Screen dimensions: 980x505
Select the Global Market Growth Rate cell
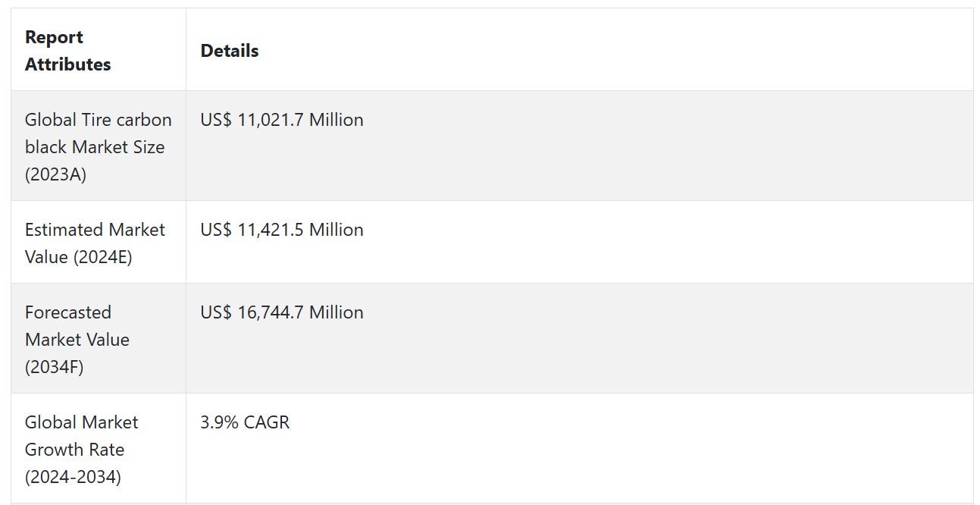click(x=99, y=449)
